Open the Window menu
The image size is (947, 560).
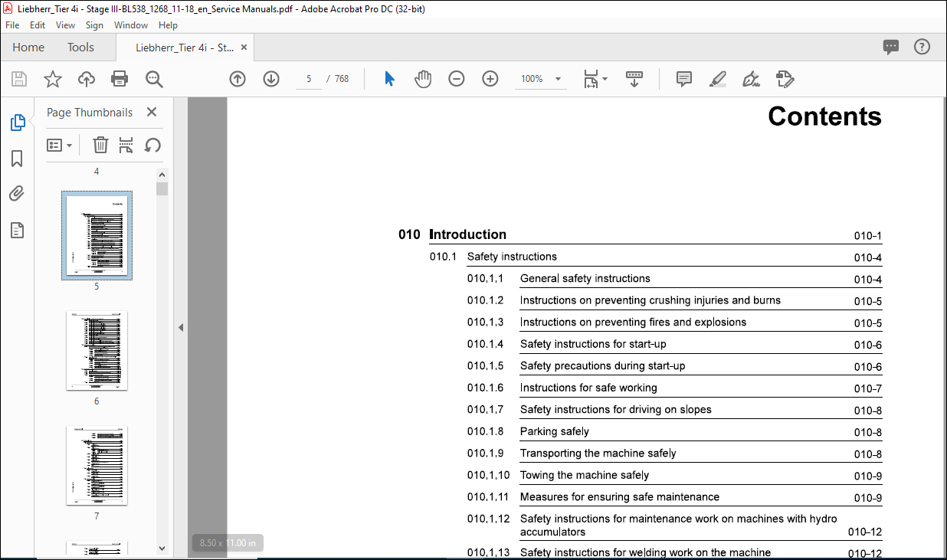tap(131, 25)
